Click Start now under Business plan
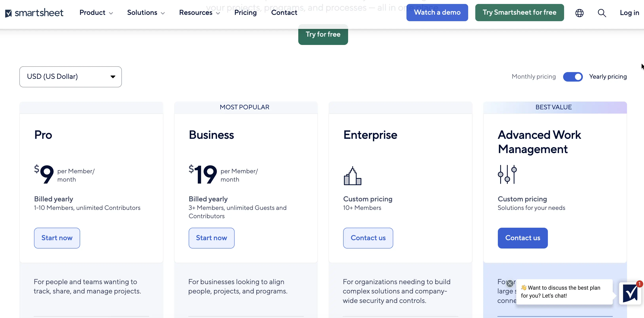644x318 pixels. tap(211, 238)
